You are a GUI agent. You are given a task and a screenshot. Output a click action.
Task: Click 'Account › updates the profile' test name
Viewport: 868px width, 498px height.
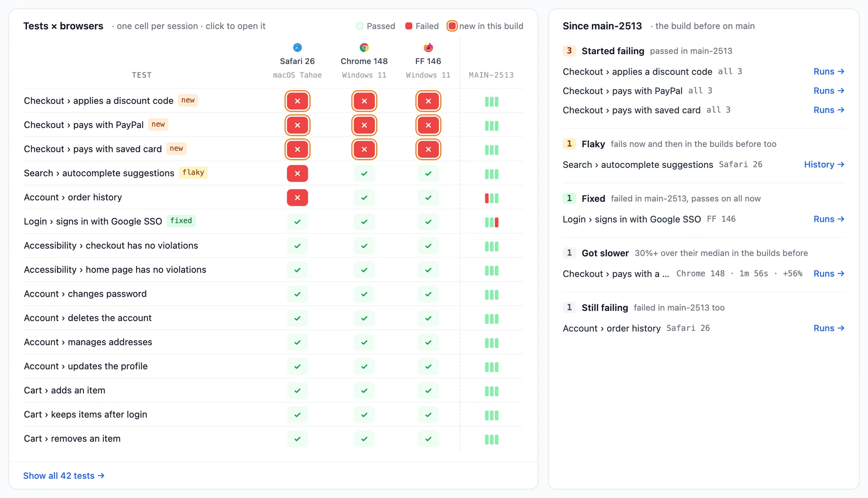click(x=86, y=366)
